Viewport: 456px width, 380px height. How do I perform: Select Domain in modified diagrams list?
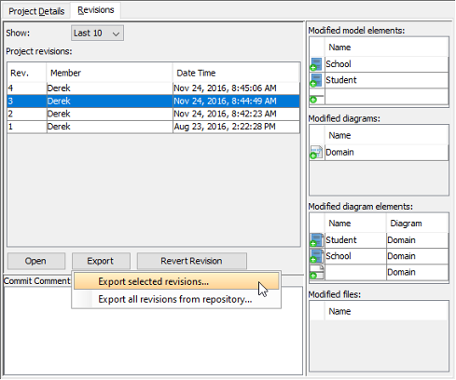(387, 152)
